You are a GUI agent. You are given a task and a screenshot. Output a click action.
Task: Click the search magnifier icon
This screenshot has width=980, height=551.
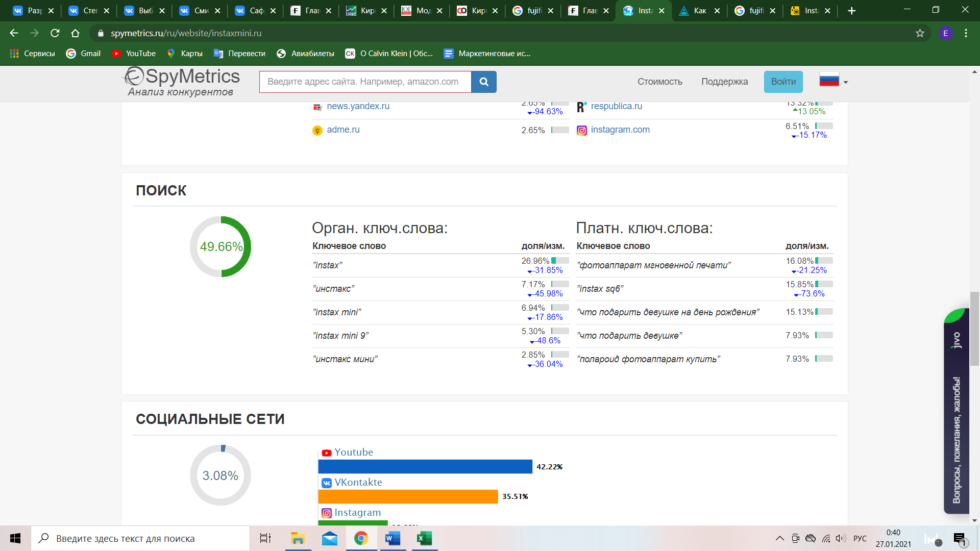pos(484,82)
